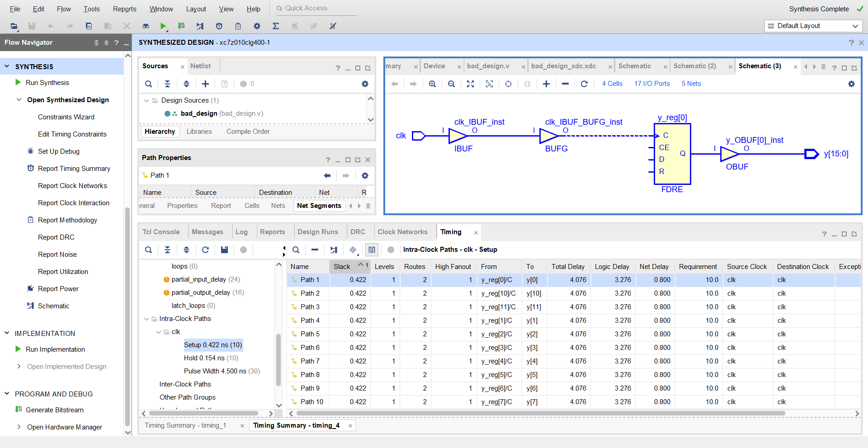
Task: Click Report Timing Summary
Action: tap(74, 169)
